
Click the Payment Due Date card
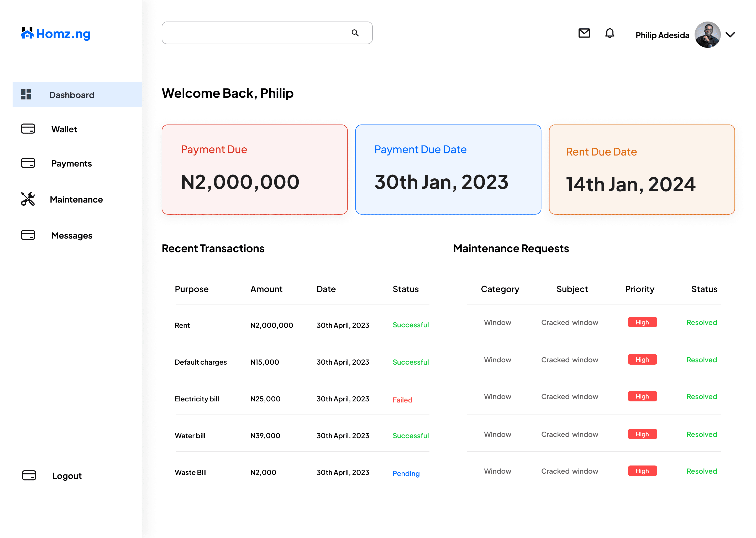click(x=448, y=169)
